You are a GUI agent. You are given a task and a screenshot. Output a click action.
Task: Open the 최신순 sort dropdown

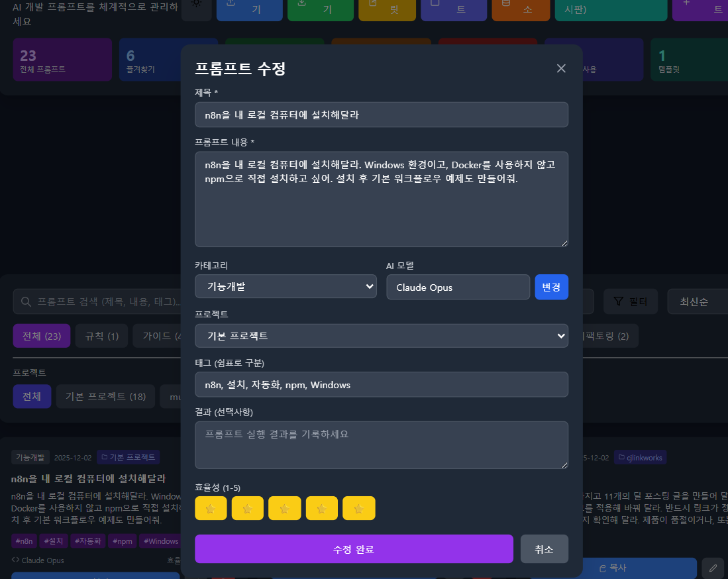tap(697, 301)
